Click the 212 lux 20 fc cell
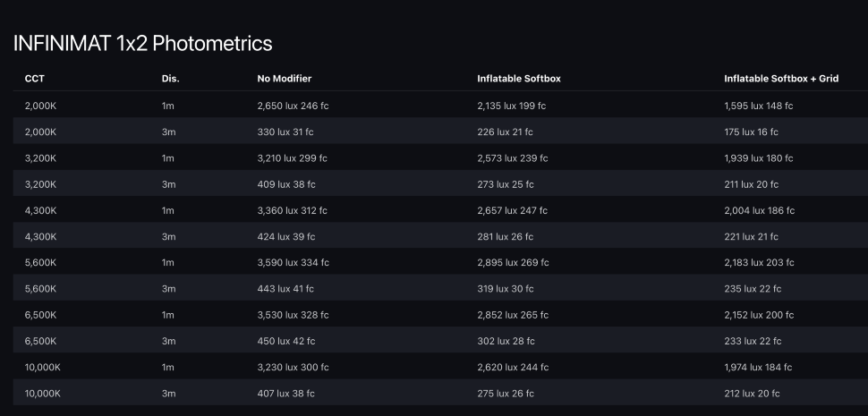Screen dimensions: 868x416 click(752, 394)
